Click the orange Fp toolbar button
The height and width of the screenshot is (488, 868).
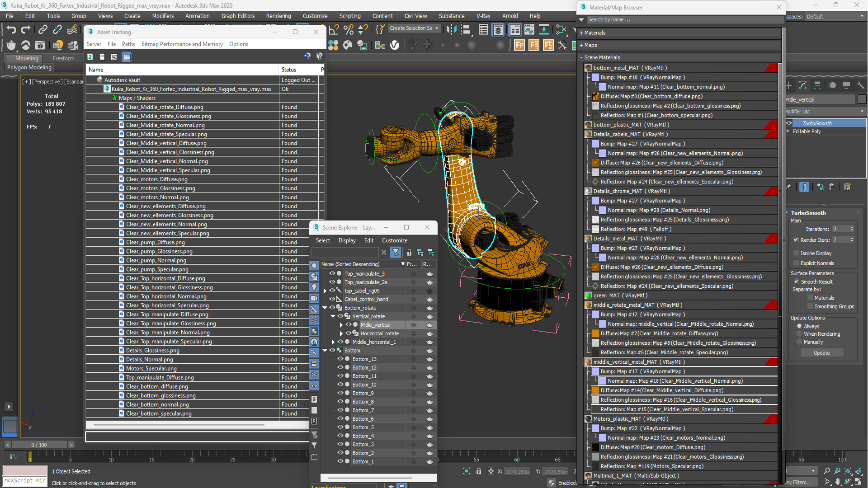[x=519, y=45]
